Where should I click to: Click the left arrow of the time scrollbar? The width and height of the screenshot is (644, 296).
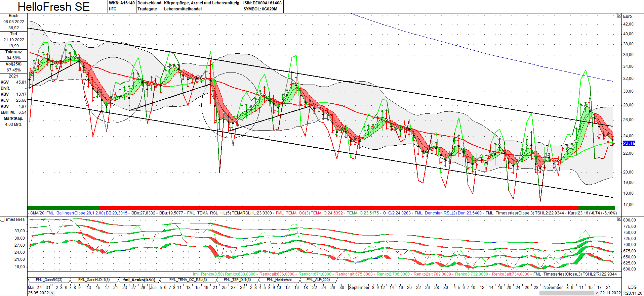point(51,293)
